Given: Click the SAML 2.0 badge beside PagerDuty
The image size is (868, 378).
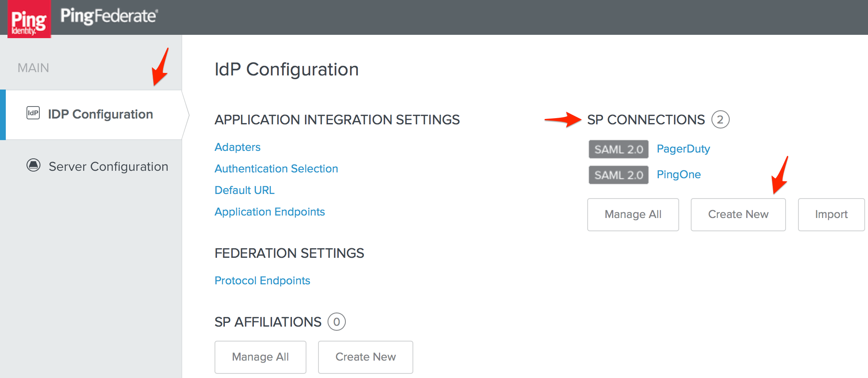Looking at the screenshot, I should pyautogui.click(x=619, y=149).
